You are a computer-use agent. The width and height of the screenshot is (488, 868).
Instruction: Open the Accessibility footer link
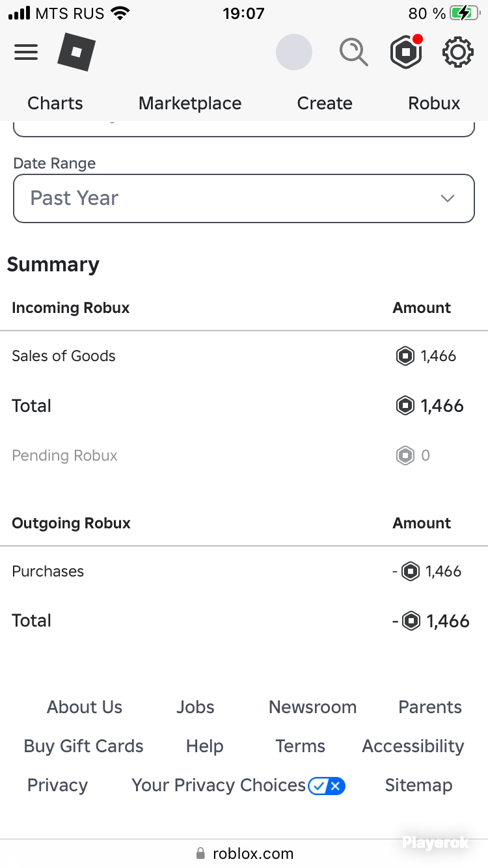pyautogui.click(x=413, y=746)
